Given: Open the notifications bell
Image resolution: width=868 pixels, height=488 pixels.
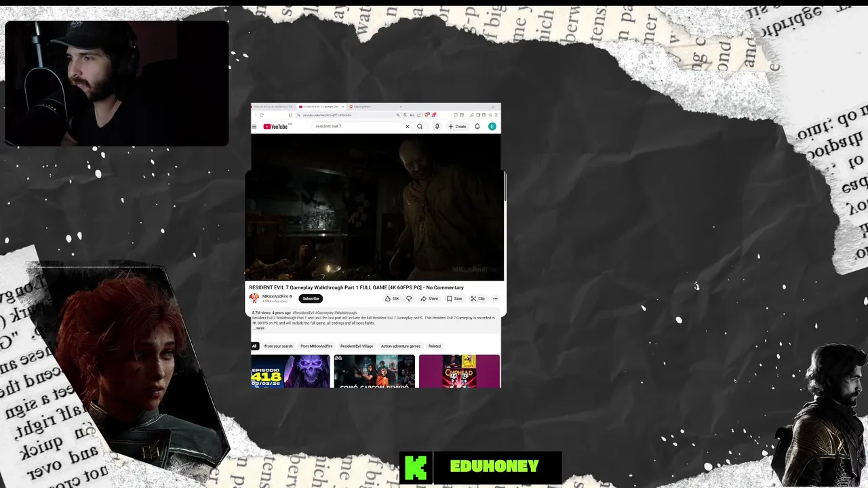Looking at the screenshot, I should pyautogui.click(x=477, y=127).
